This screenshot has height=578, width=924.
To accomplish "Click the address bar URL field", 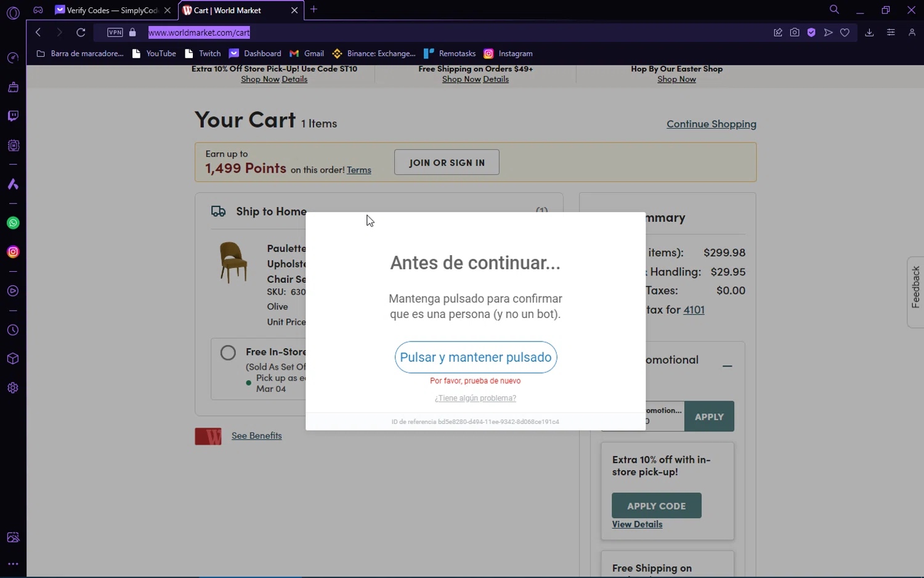I will (x=199, y=33).
